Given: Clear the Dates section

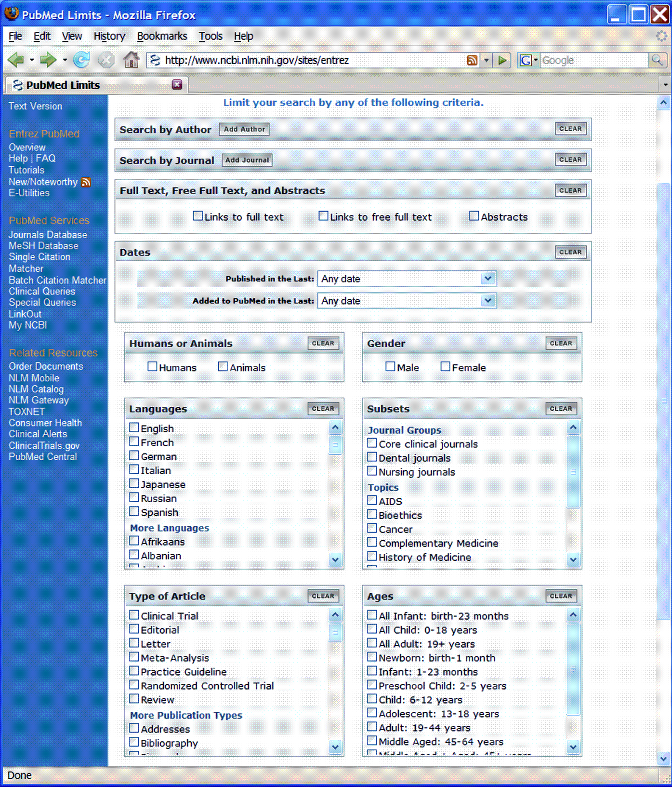Looking at the screenshot, I should tap(570, 252).
